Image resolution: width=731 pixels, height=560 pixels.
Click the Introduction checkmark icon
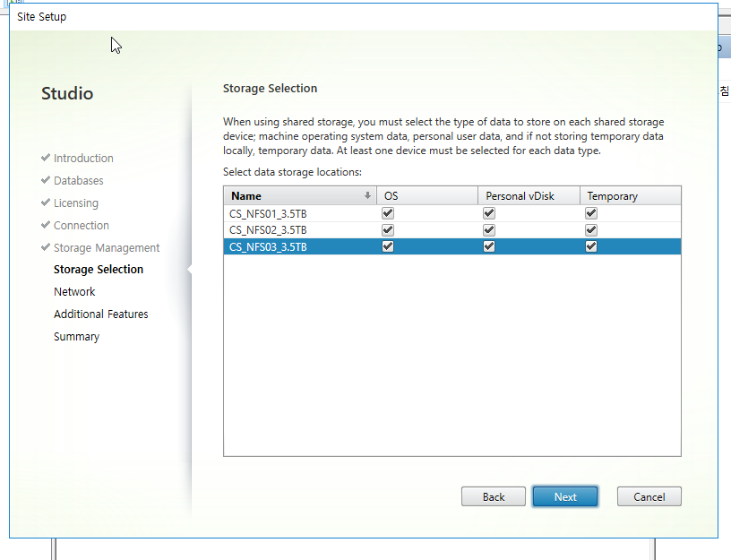45,158
